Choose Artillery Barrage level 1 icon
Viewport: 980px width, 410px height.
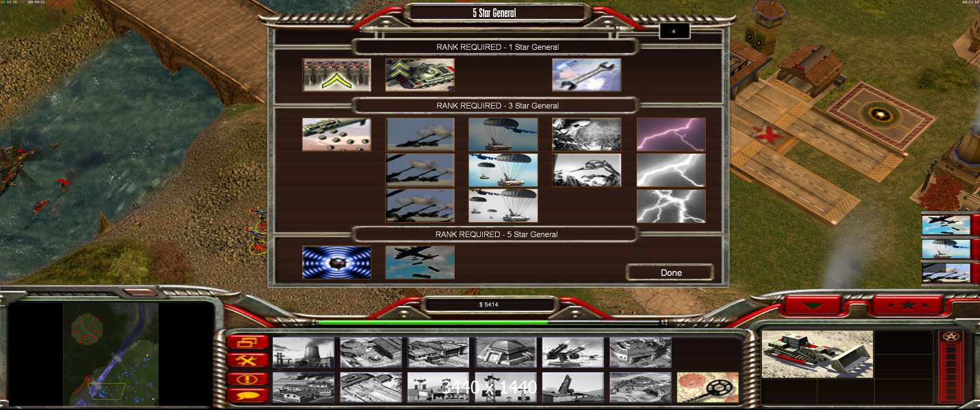(420, 135)
